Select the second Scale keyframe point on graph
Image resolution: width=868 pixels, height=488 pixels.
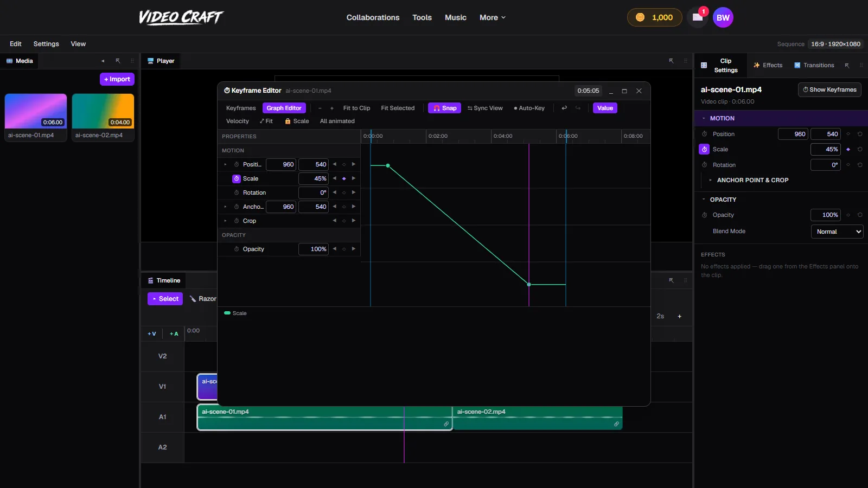click(529, 284)
